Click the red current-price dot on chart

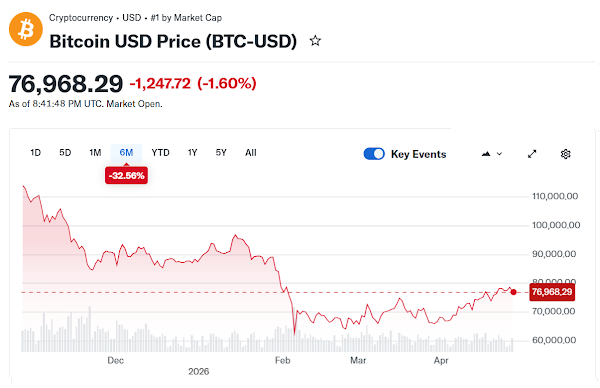coord(514,292)
